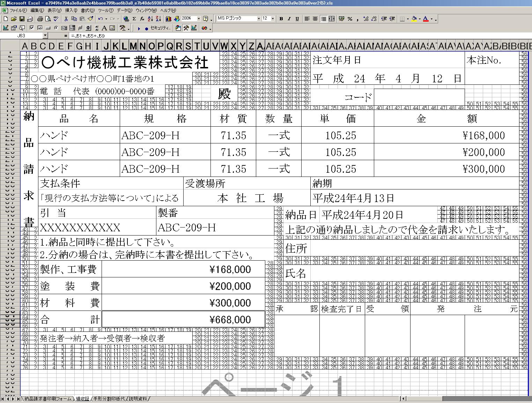
Task: Click the Format Painter brush icon
Action: point(90,19)
